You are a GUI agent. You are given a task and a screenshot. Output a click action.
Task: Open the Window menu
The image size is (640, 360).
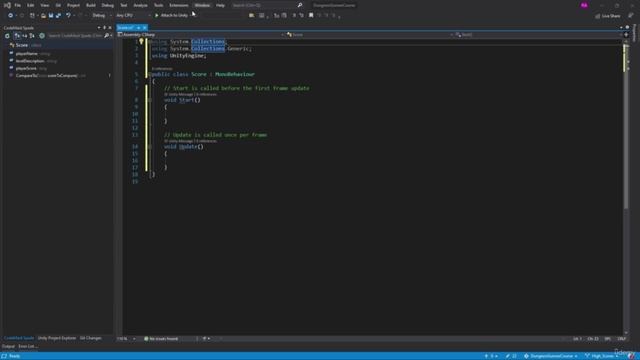[x=202, y=5]
